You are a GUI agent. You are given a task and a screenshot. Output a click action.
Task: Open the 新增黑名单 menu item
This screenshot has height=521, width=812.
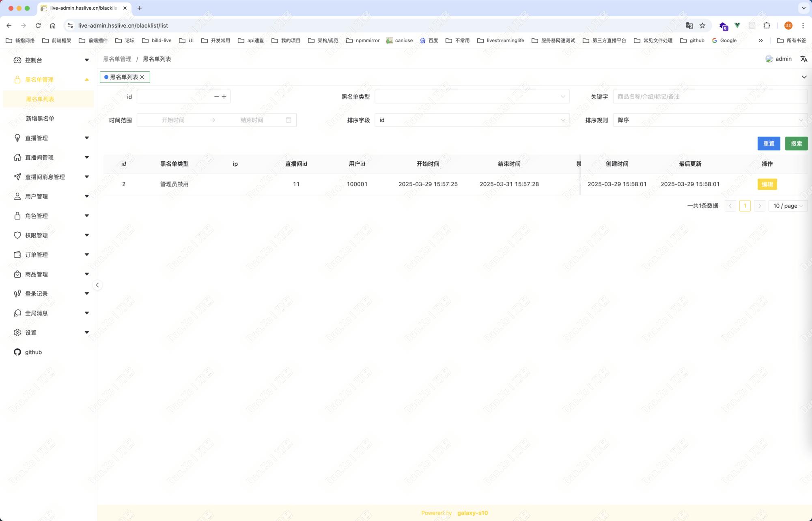[x=40, y=118]
